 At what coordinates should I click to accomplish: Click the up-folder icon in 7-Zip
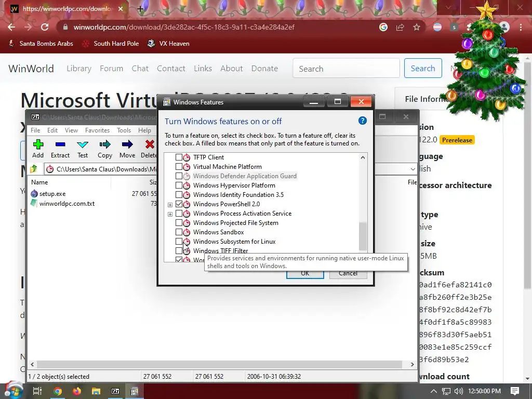point(33,169)
